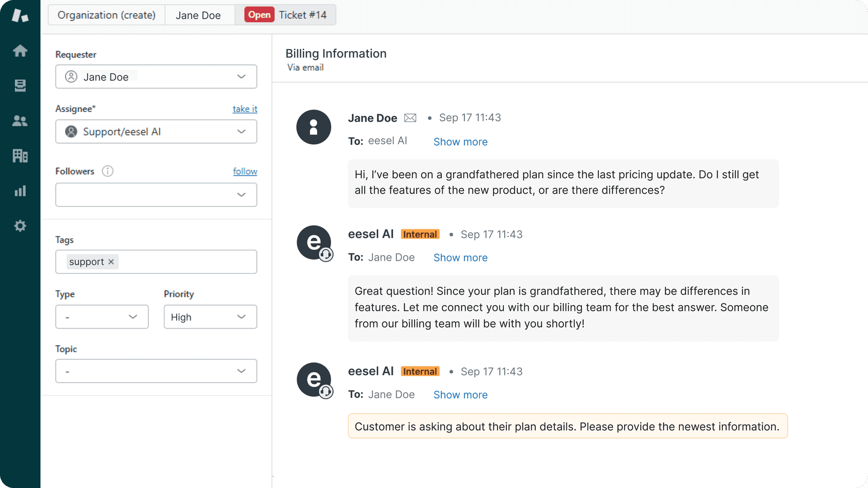
Task: Remove the support tag
Action: pos(111,261)
